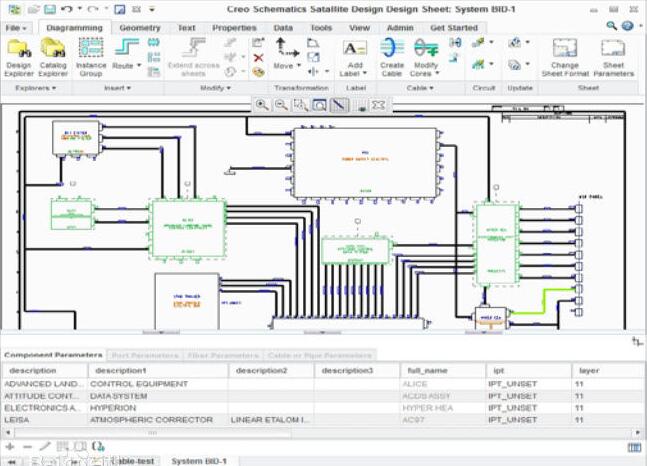
Task: Click the minus remove-row icon below table
Action: pyautogui.click(x=27, y=447)
